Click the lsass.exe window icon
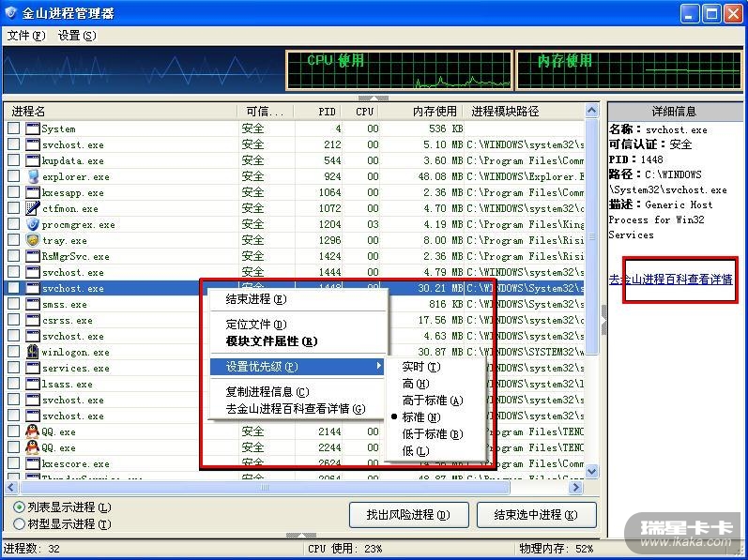Viewport: 748px width, 560px height. (33, 385)
